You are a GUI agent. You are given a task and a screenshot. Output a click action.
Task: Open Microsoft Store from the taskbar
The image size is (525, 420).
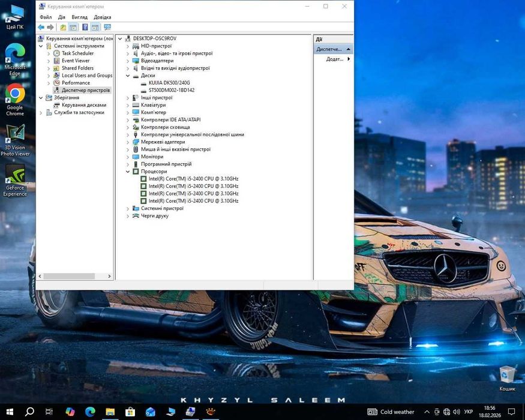[x=130, y=412]
